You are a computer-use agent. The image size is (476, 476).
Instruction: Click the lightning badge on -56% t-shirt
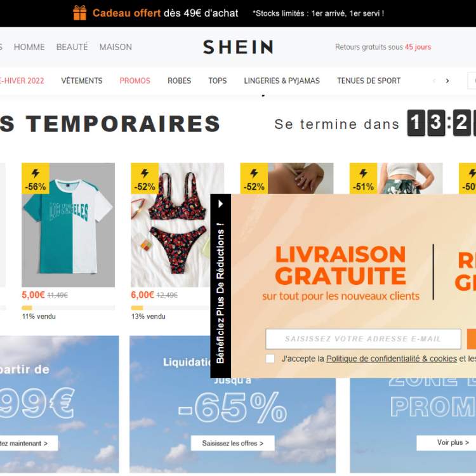36,178
